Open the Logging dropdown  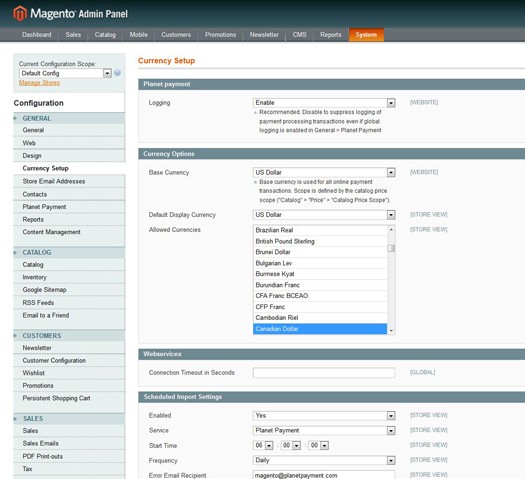[x=324, y=103]
